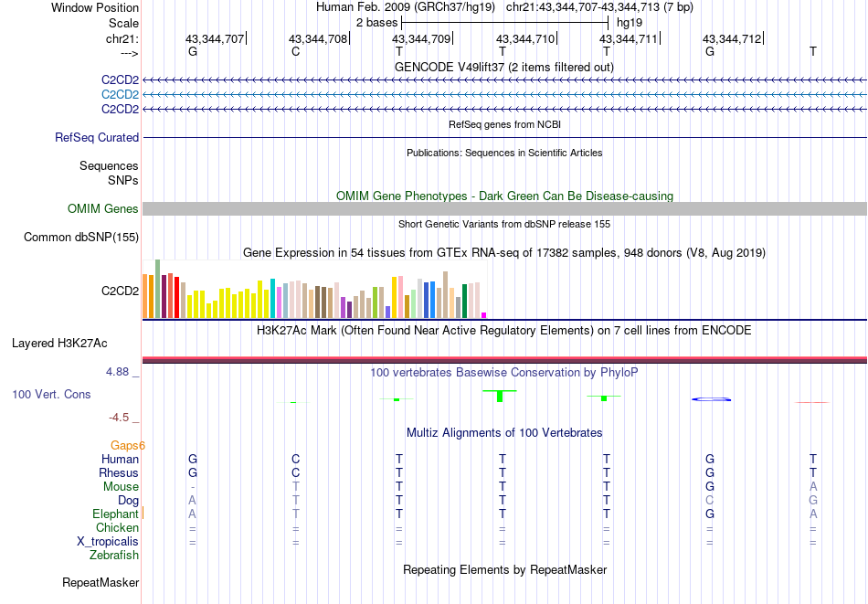The image size is (868, 604).
Task: Click the Scale label on the left
Action: [123, 23]
